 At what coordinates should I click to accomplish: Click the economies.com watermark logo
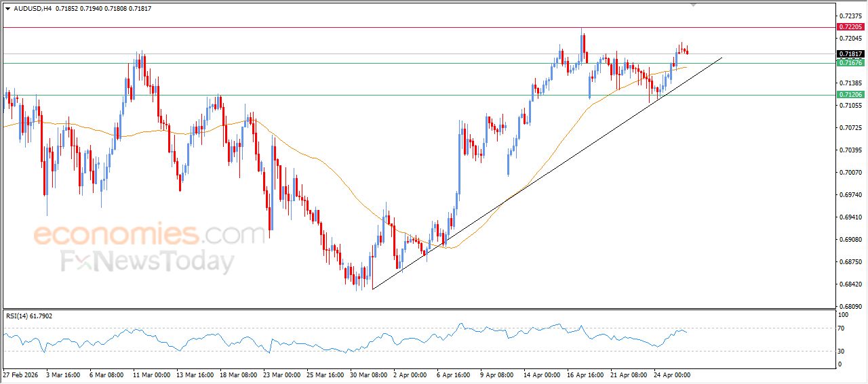149,235
